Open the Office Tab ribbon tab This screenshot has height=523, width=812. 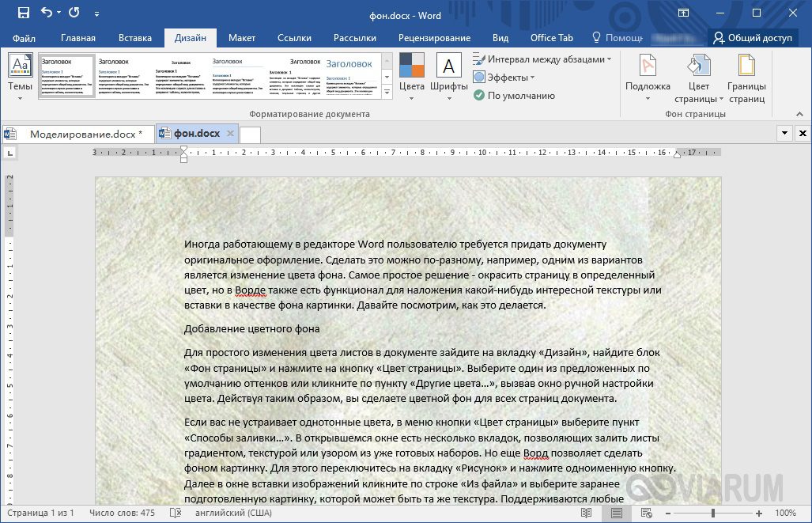click(552, 38)
